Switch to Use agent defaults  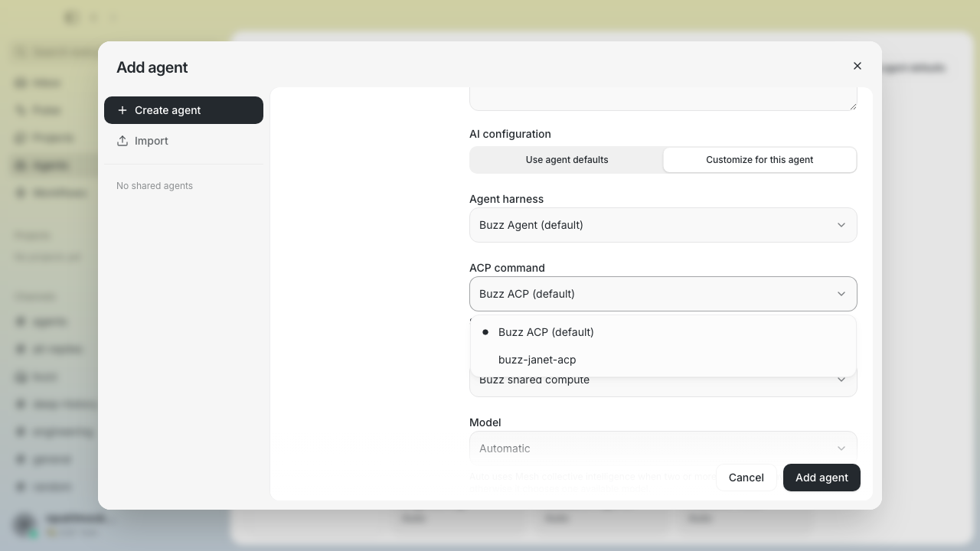pos(567,160)
